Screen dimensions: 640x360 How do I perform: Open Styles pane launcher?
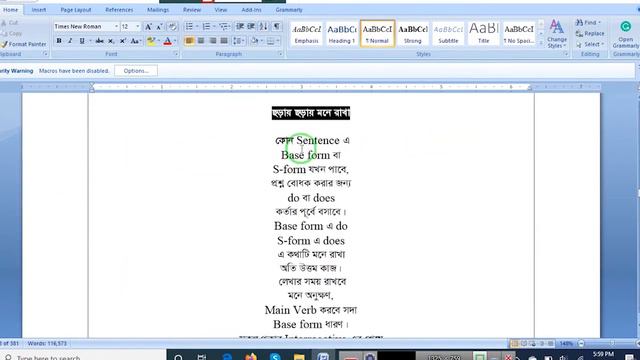coord(566,54)
